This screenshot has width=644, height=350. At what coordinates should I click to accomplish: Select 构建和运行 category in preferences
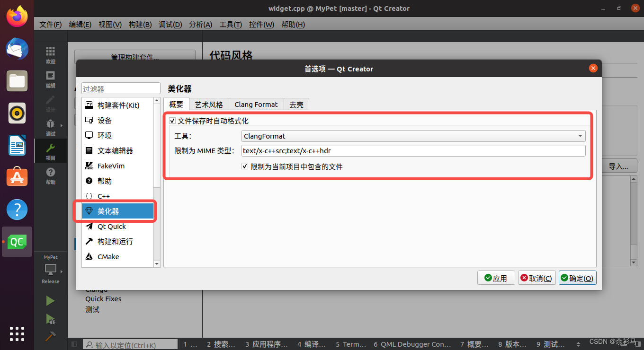coord(118,241)
